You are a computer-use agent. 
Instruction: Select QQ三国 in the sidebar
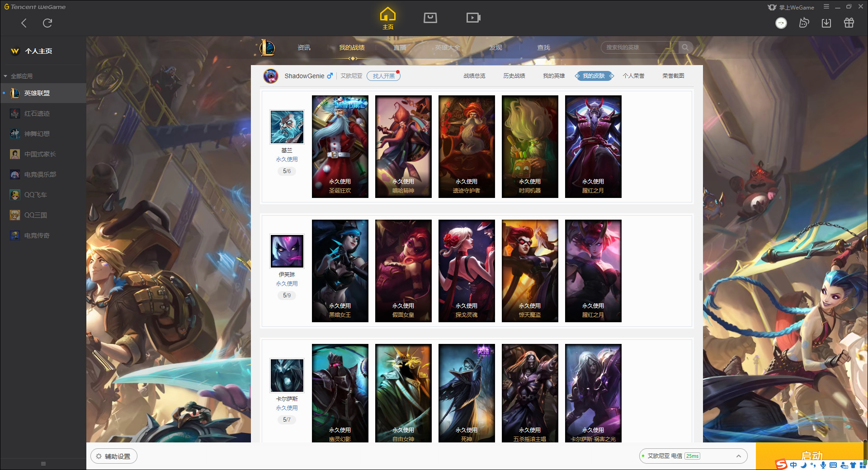(43, 215)
